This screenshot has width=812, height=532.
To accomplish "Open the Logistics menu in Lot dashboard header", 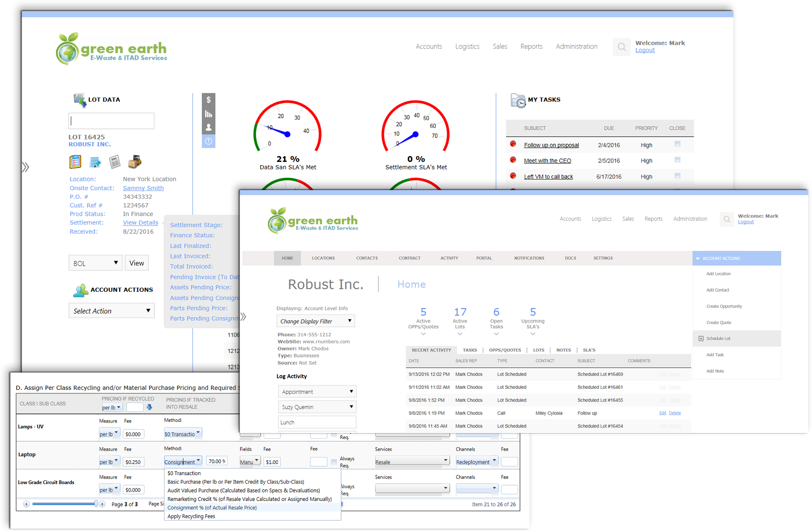I will coord(467,46).
